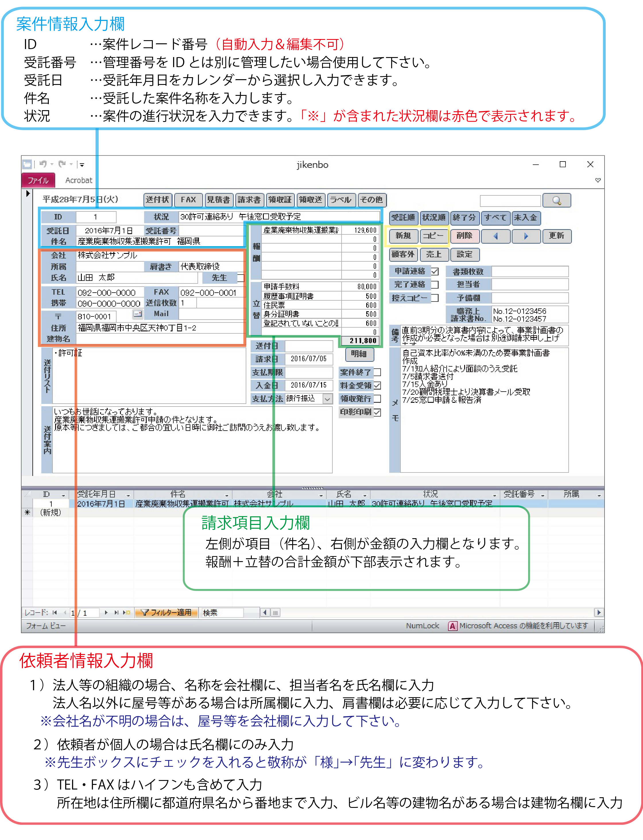Click the 状況 text input field
This screenshot has height=840, width=643.
tap(279, 217)
